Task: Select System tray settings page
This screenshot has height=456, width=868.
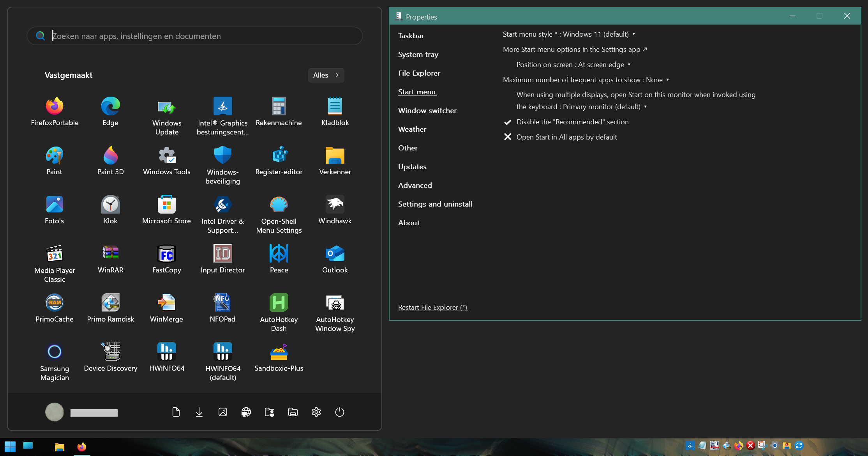Action: [418, 54]
